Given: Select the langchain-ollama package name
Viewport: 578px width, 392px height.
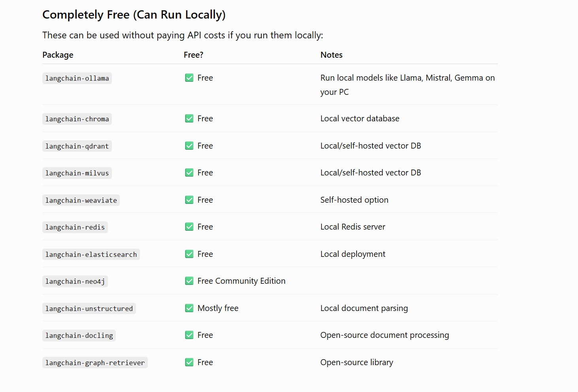Looking at the screenshot, I should pyautogui.click(x=77, y=78).
